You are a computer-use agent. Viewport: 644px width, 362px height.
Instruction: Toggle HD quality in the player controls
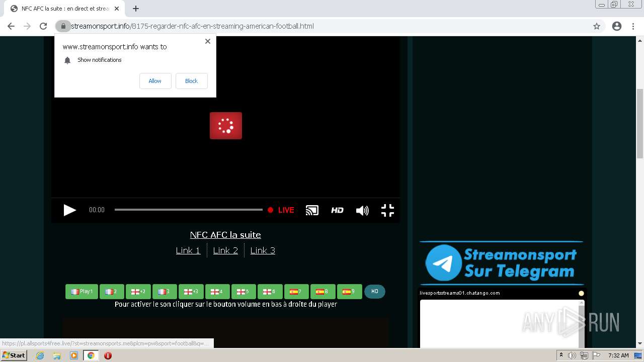click(337, 210)
